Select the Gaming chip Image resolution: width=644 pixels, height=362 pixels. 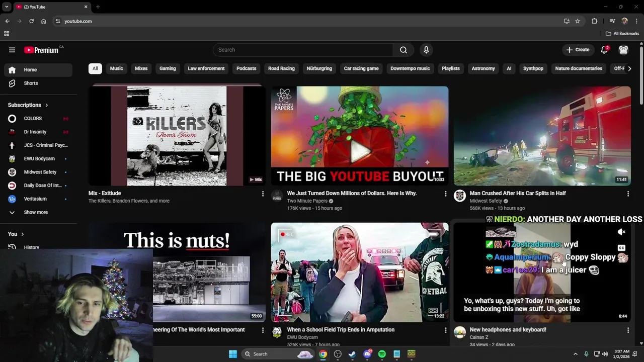[168, 68]
